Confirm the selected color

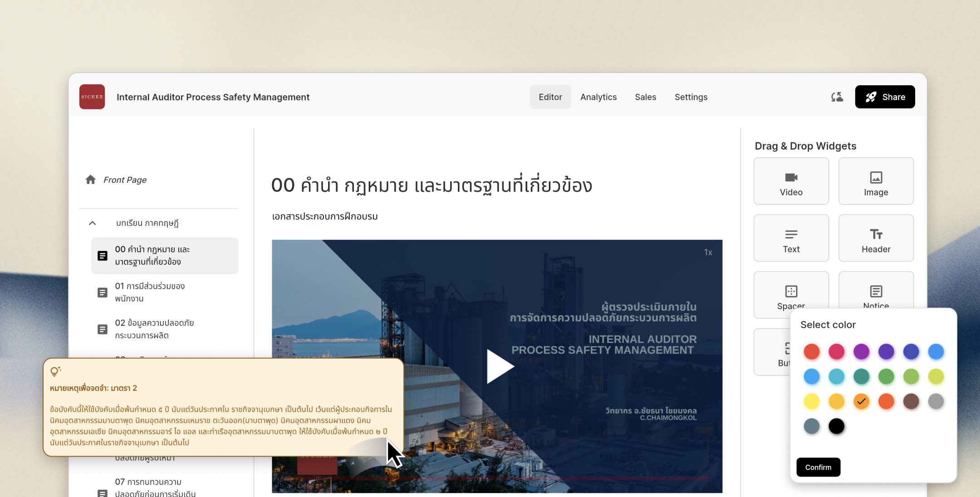tap(818, 467)
